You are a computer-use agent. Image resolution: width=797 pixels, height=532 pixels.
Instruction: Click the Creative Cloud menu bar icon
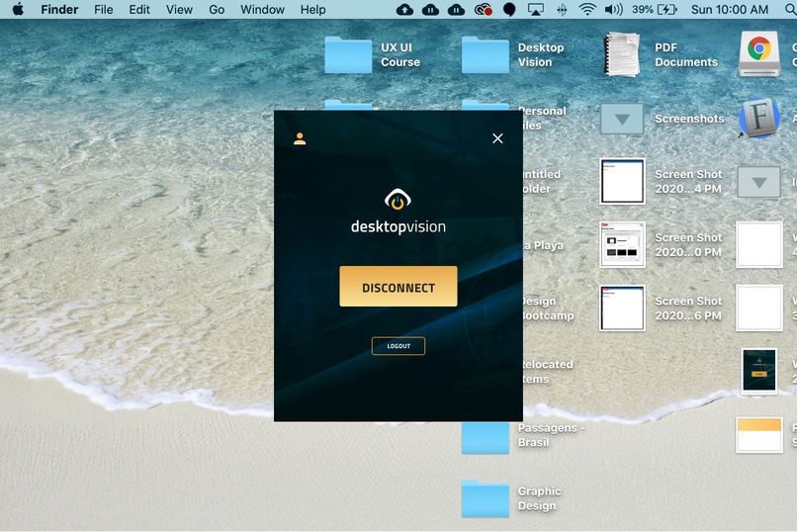click(483, 10)
